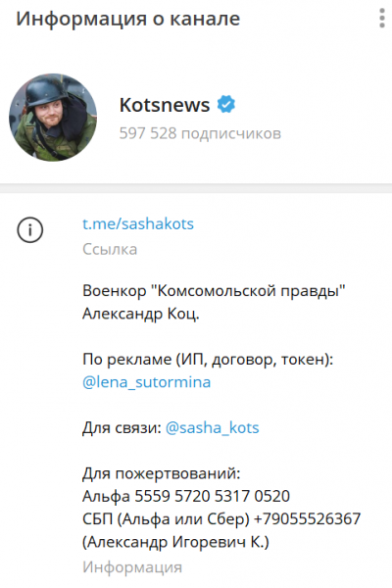Click the blue verified badge icon
The width and height of the screenshot is (392, 588).
click(x=226, y=105)
